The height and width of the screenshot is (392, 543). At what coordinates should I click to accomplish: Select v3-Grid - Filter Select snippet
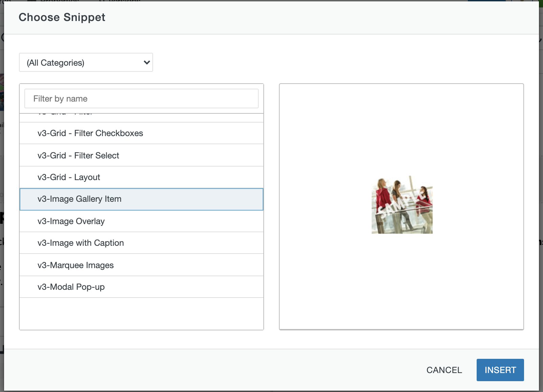tap(142, 155)
